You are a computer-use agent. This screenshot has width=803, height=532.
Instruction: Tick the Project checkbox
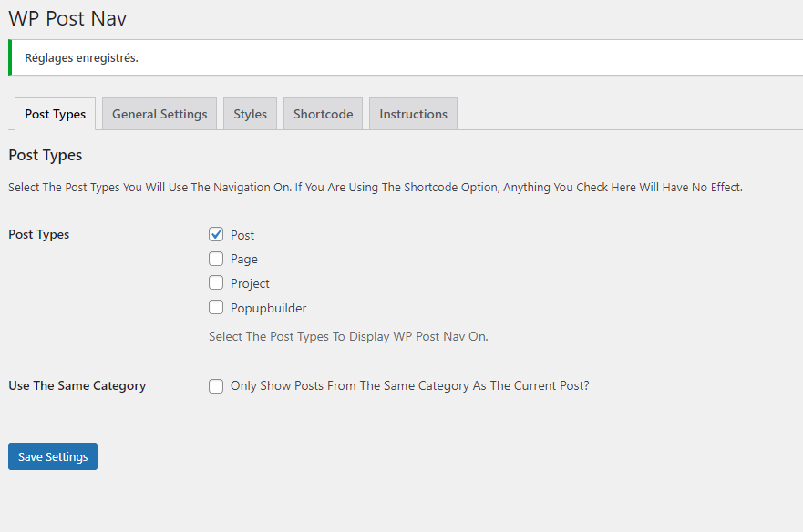click(216, 282)
